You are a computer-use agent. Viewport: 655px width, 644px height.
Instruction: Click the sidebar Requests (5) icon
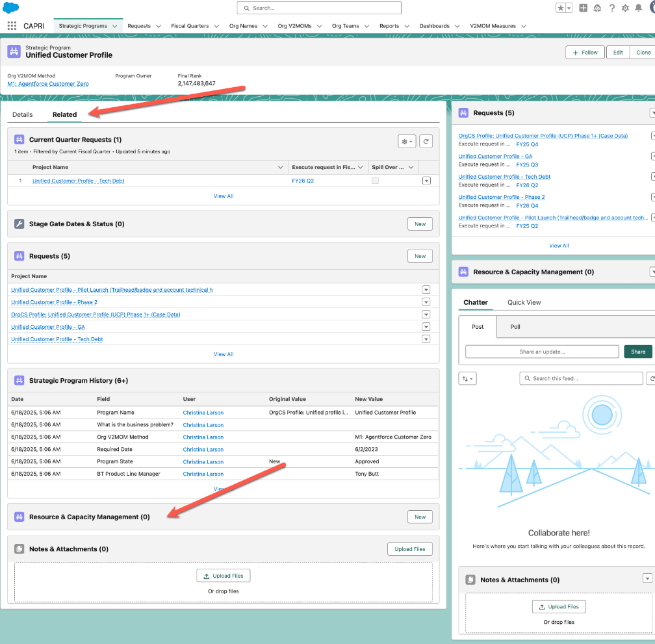pos(463,113)
